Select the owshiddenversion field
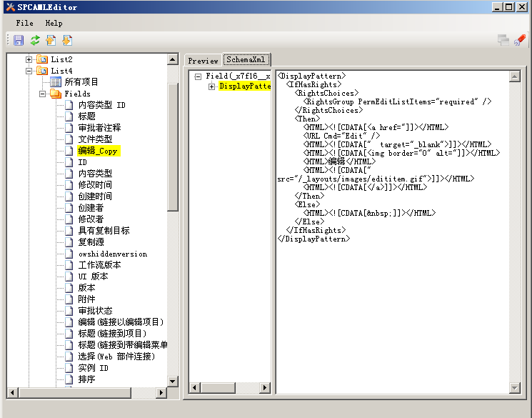The width and height of the screenshot is (532, 418). (x=112, y=254)
